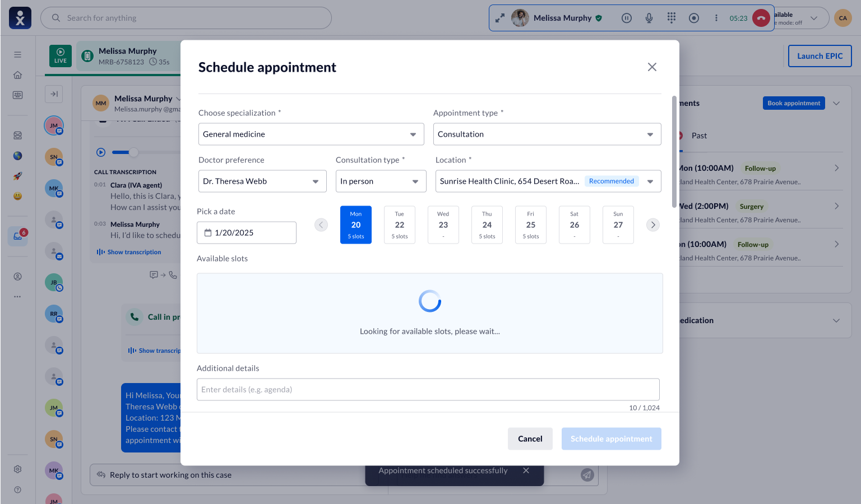The height and width of the screenshot is (504, 861).
Task: Adjust the call recording progress slider
Action: click(x=133, y=152)
